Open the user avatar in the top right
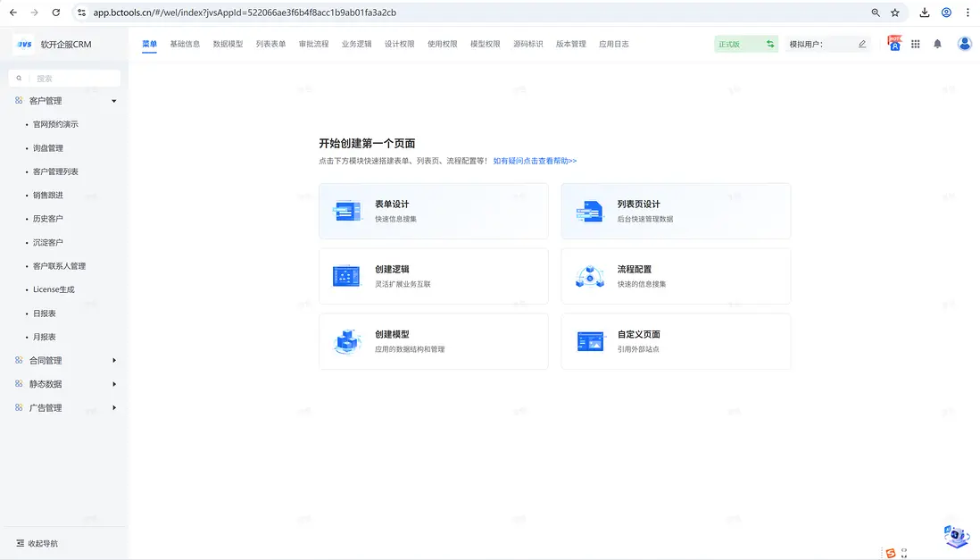 pyautogui.click(x=965, y=43)
